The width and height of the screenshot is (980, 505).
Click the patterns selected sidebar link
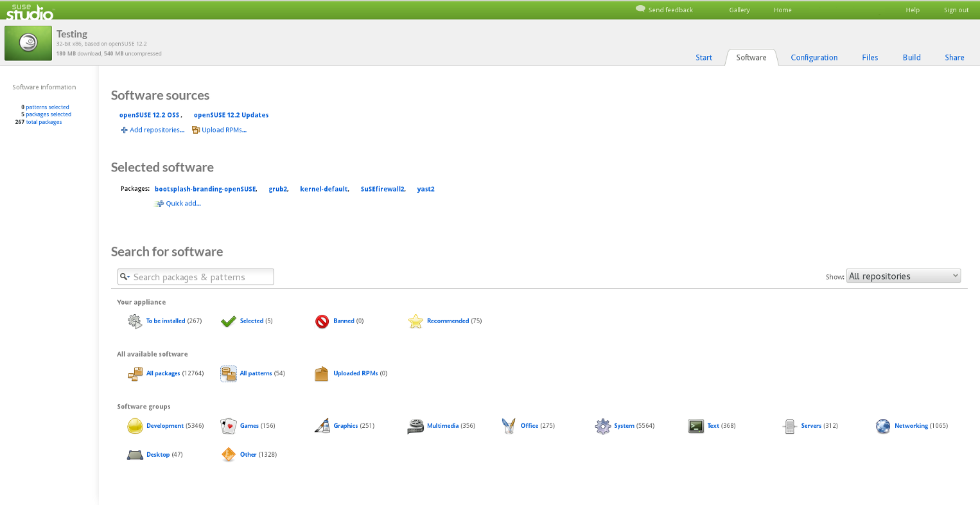point(48,107)
